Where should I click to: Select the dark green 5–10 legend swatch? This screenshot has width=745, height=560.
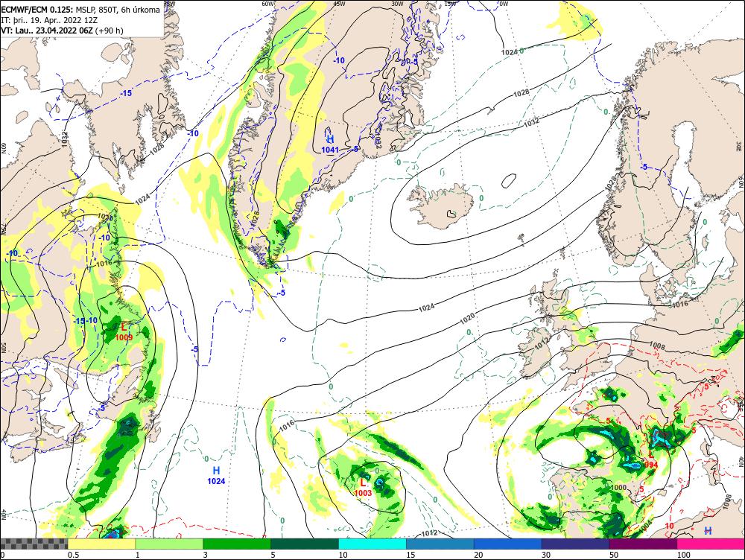coord(305,544)
